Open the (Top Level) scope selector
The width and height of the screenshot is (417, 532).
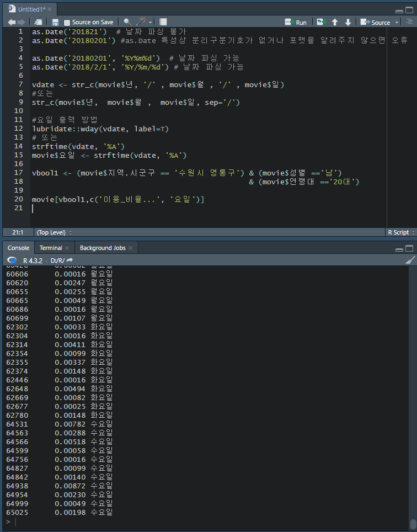pos(54,232)
